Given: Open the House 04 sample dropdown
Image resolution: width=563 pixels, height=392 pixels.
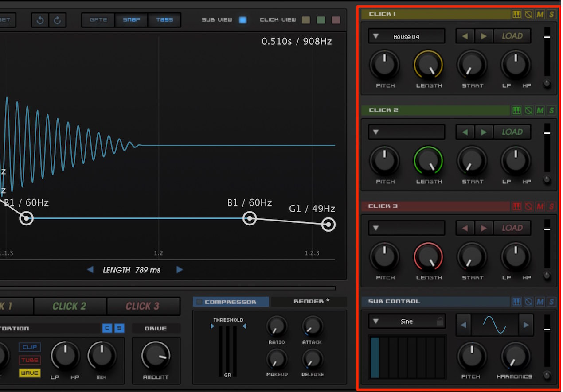Looking at the screenshot, I should 406,36.
